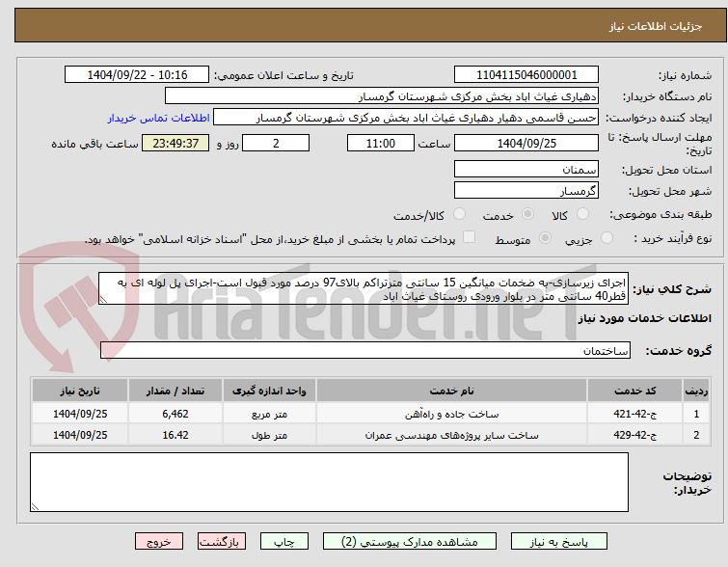
Task: Click the بازگشت back button
Action: click(222, 542)
